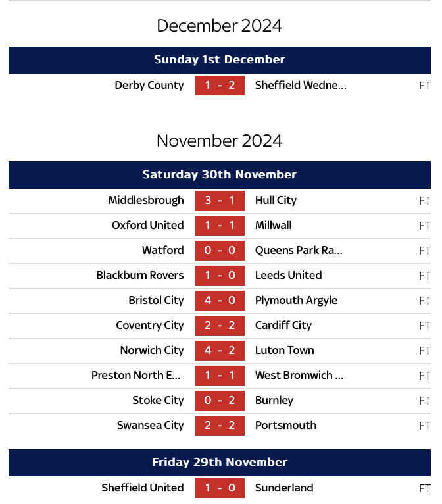
Task: Click the Burnley team name
Action: tap(274, 401)
